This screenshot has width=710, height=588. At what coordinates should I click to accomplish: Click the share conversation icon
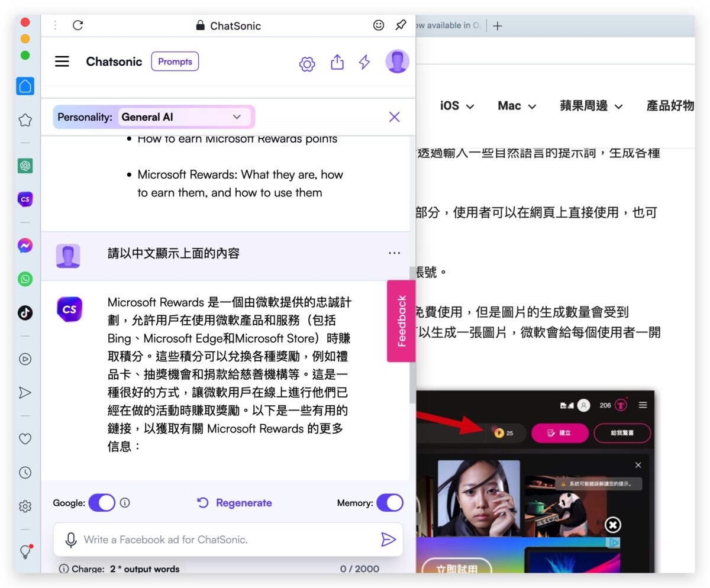click(x=337, y=62)
